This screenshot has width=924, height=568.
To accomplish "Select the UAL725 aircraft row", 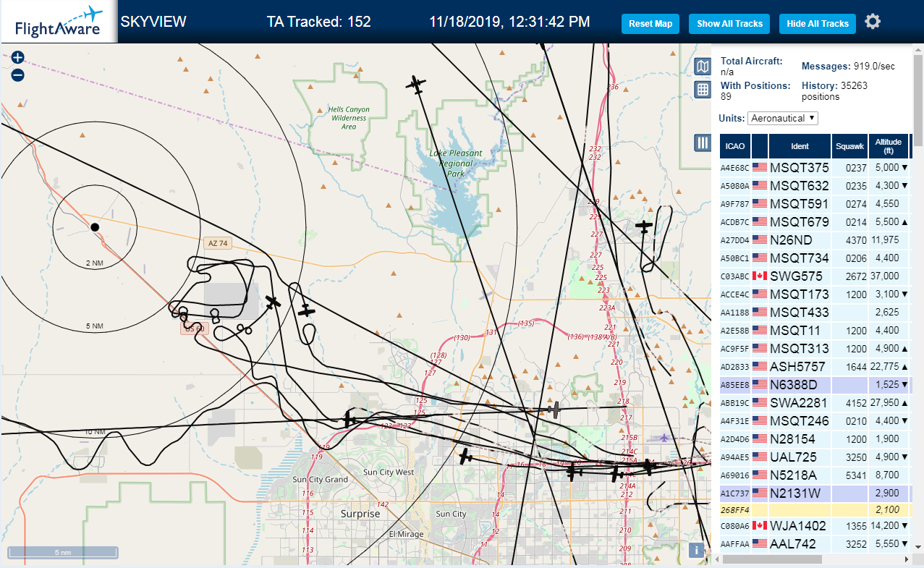I will click(x=815, y=457).
